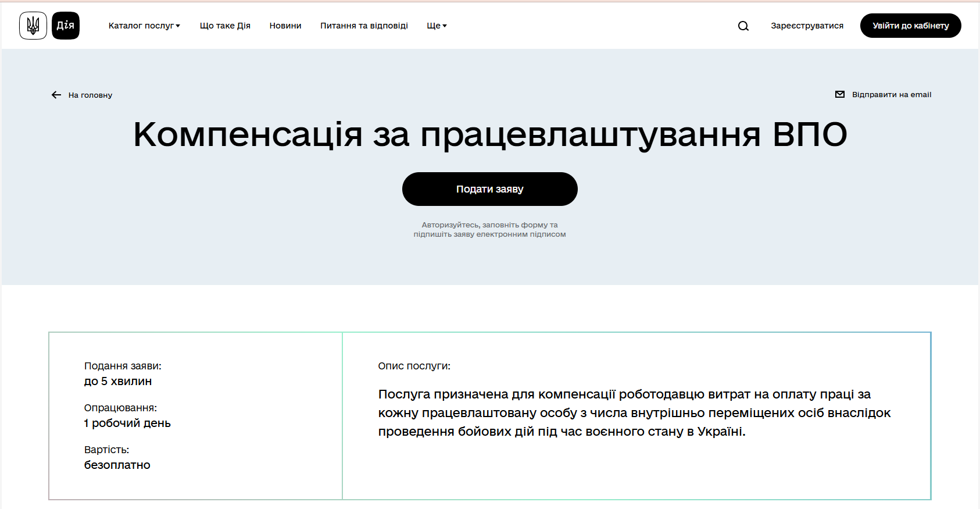The width and height of the screenshot is (980, 509).
Task: Go to the Новини section
Action: coord(285,26)
